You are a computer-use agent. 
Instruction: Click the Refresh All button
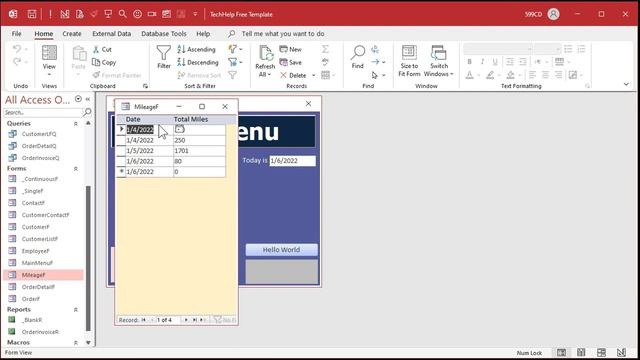click(x=265, y=61)
